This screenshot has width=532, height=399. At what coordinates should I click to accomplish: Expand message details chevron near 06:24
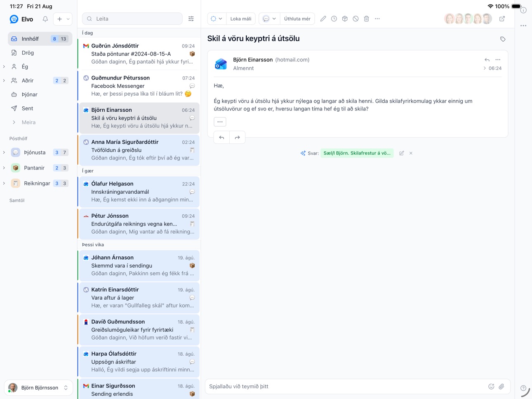click(485, 68)
